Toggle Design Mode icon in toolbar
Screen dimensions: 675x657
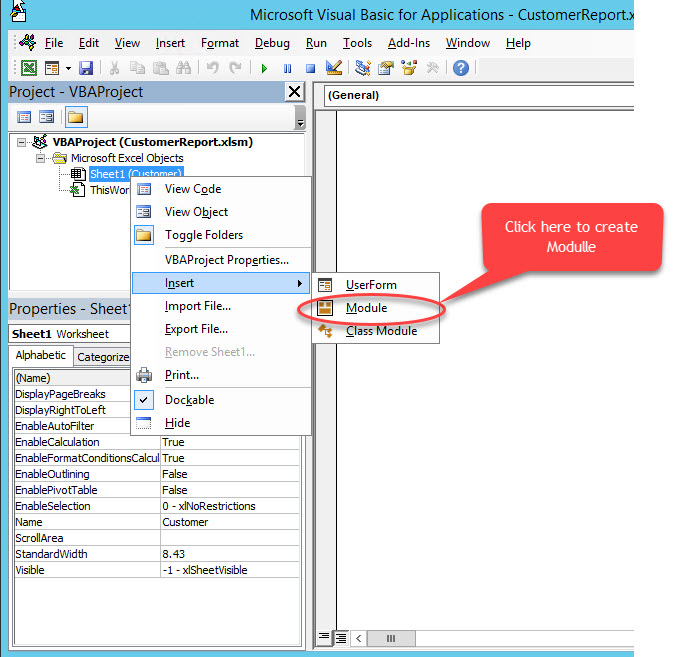tap(334, 68)
